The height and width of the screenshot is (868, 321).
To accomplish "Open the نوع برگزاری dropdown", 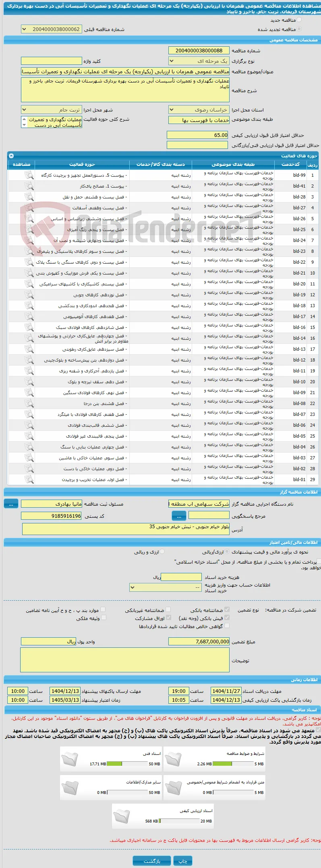I will 199,61.
